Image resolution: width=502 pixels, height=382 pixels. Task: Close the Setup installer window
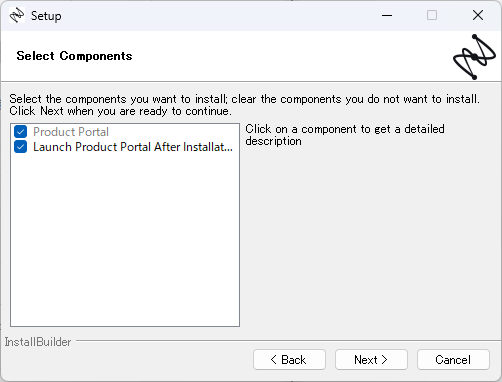(x=478, y=15)
